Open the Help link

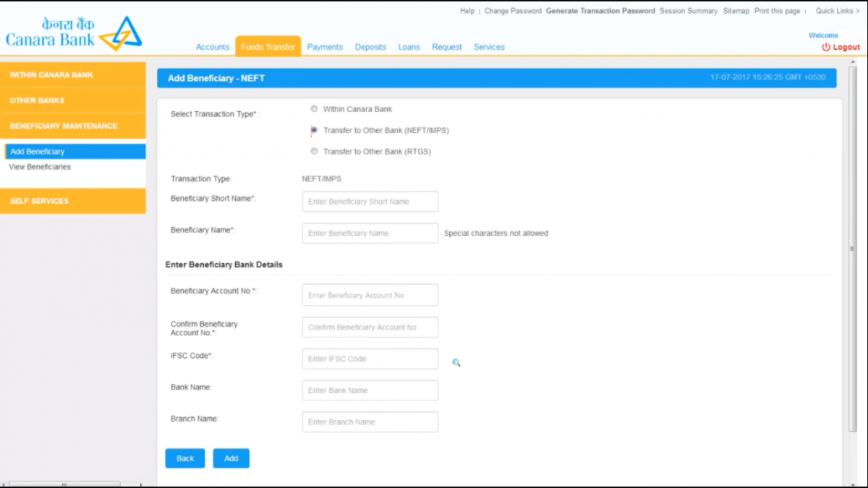click(467, 11)
